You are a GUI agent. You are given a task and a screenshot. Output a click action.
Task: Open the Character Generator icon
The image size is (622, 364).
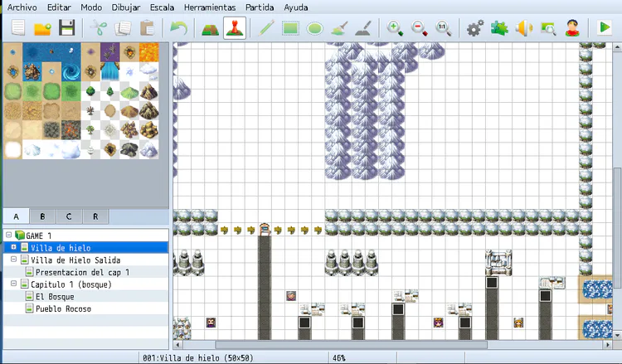[x=572, y=28]
